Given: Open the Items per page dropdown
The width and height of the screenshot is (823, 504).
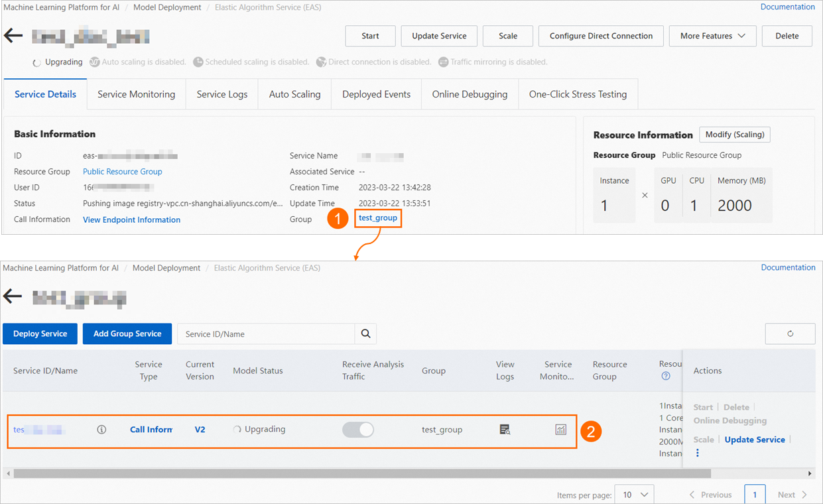Looking at the screenshot, I should tap(634, 494).
